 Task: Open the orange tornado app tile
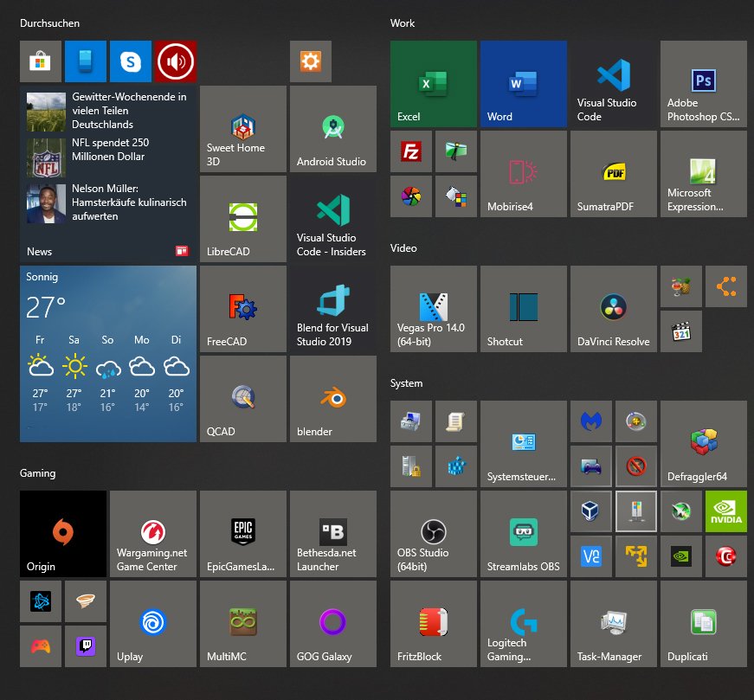point(86,601)
